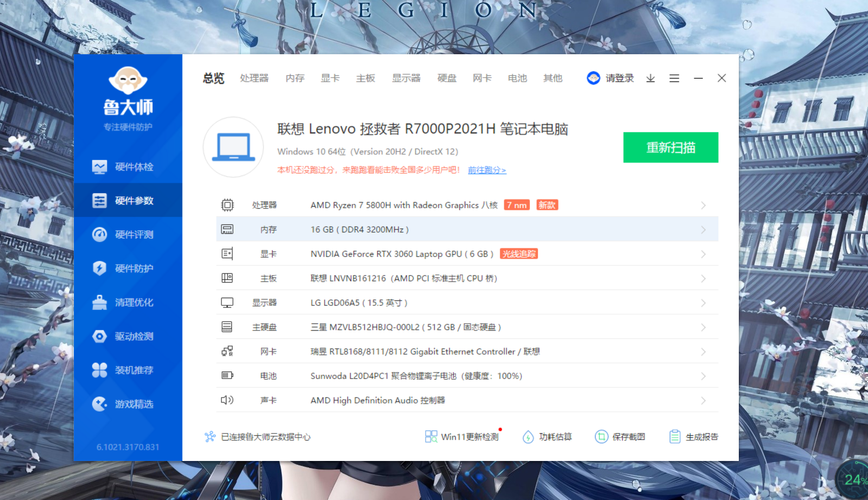Open 驱动检测 sidebar icon
The width and height of the screenshot is (868, 500).
point(99,336)
